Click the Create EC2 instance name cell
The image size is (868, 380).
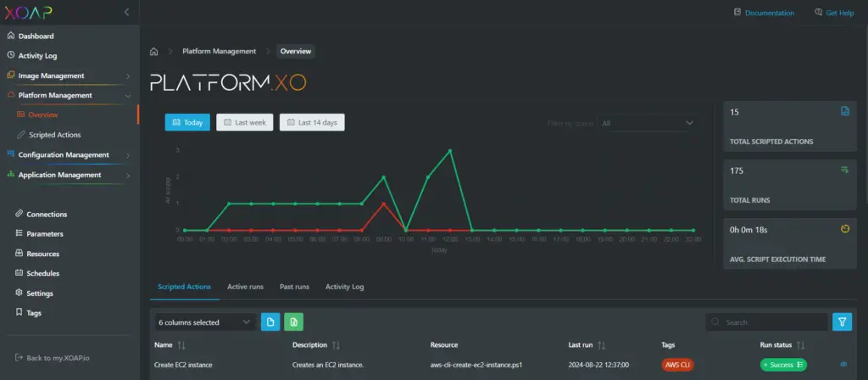tap(183, 365)
